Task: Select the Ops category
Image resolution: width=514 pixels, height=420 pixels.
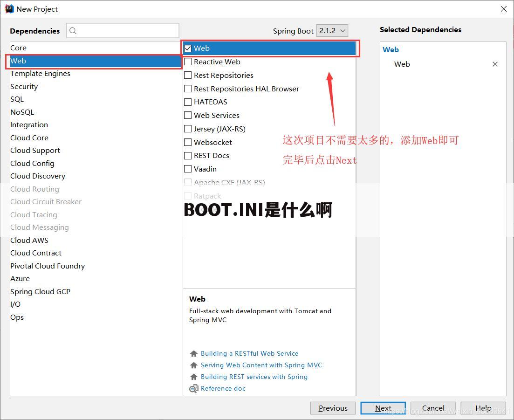Action: (x=96, y=317)
